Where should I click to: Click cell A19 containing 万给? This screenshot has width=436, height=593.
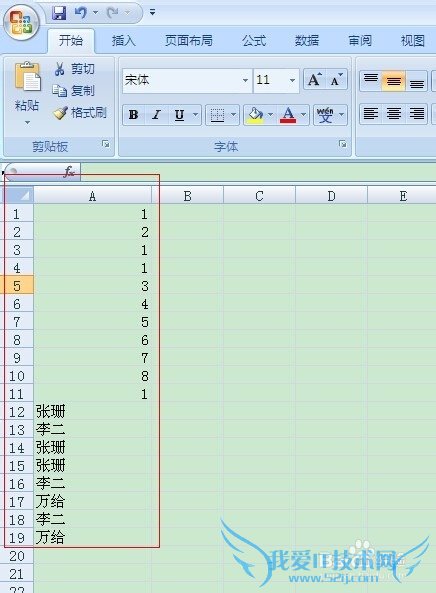point(93,538)
